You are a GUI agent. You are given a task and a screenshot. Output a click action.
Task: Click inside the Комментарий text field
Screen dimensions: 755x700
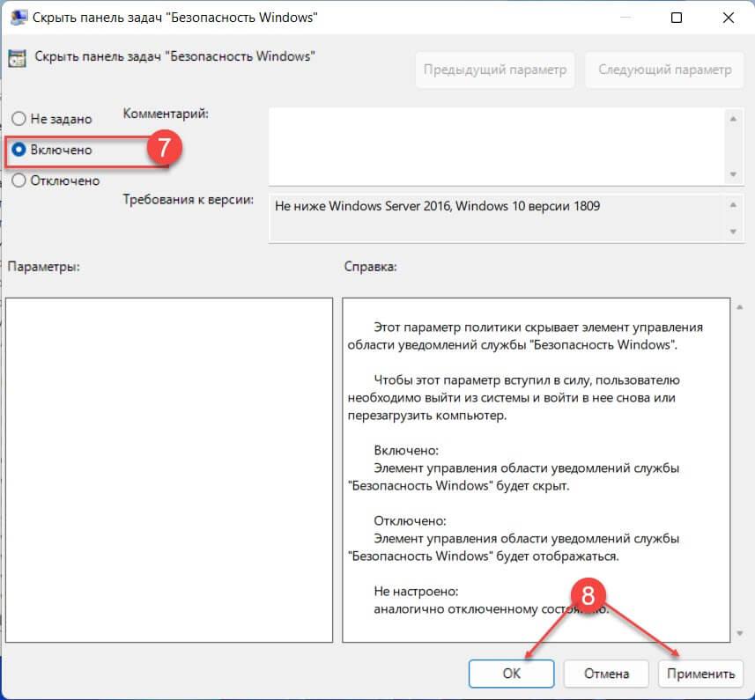tap(496, 146)
